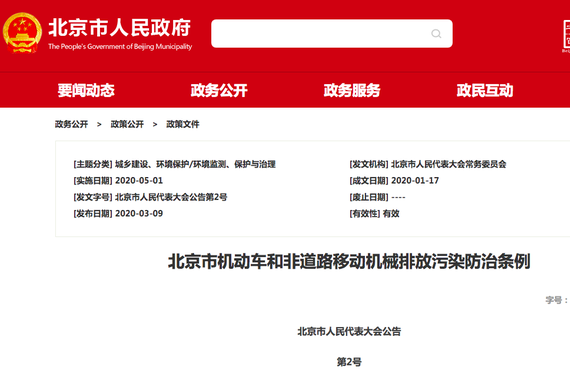
Task: Click the 字号 font size label
Action: pos(557,300)
